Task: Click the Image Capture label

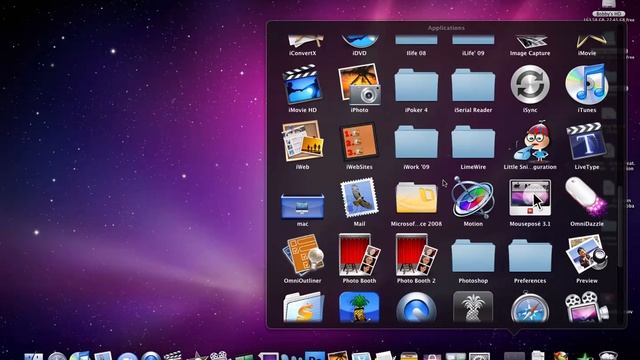Action: (x=530, y=53)
